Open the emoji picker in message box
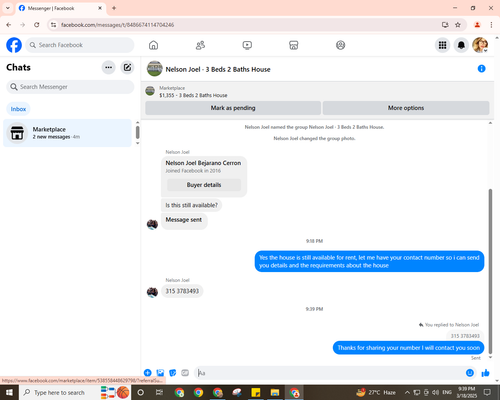This screenshot has height=400, width=500. tap(470, 373)
